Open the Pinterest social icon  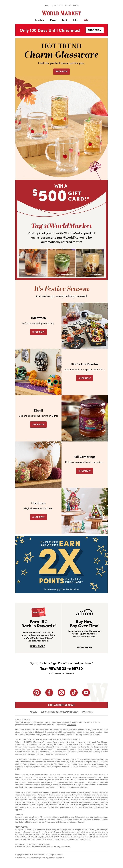(37, 692)
